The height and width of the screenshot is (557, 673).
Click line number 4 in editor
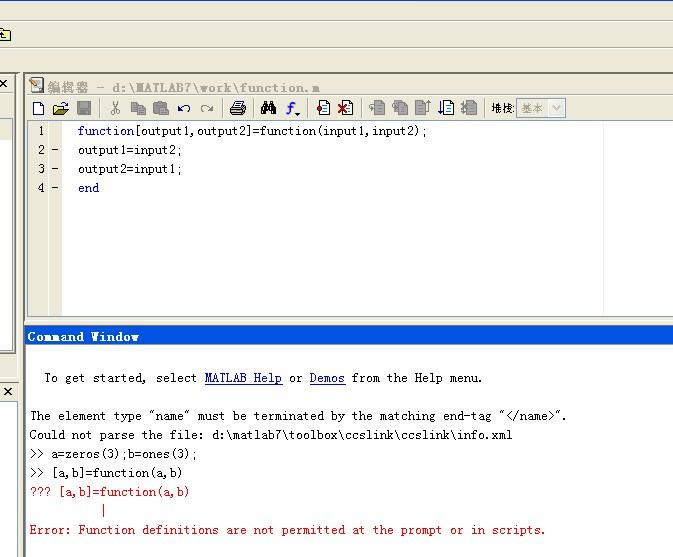[41, 188]
